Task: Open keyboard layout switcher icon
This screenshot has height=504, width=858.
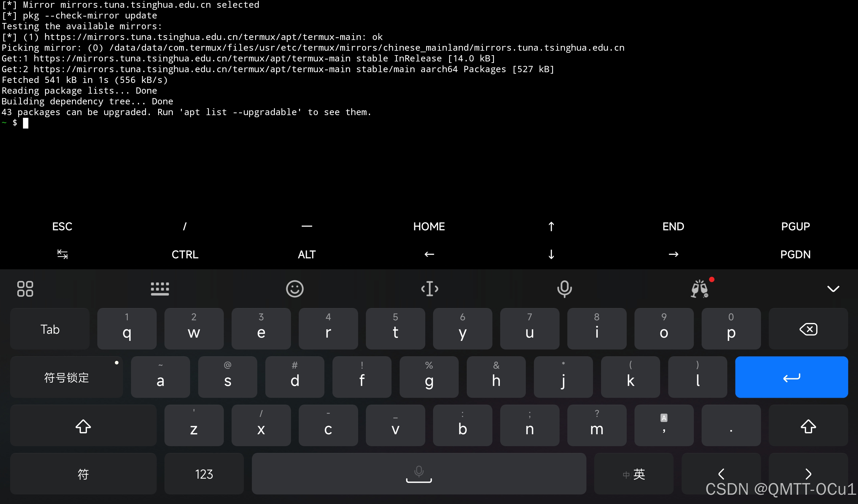Action: 160,289
